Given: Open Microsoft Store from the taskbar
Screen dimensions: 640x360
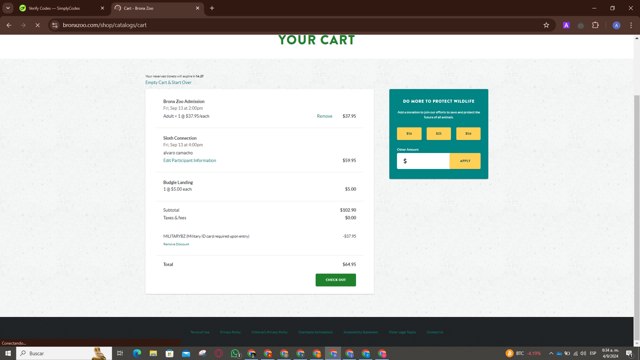Looking at the screenshot, I should [169, 353].
